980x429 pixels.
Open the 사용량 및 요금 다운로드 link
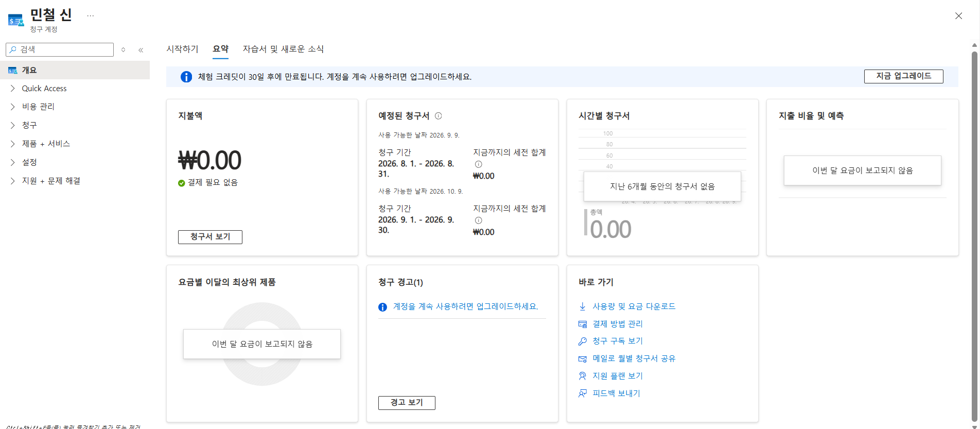click(634, 306)
